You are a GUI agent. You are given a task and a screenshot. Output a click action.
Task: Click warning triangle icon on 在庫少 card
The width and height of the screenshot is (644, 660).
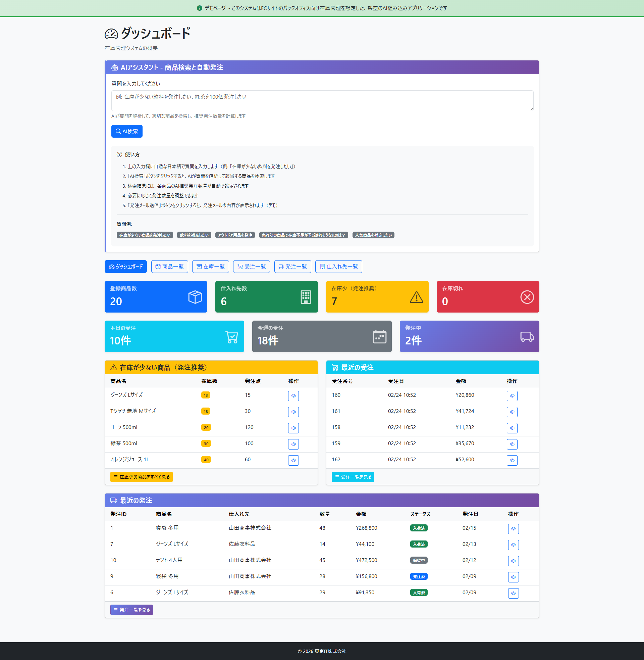click(x=416, y=297)
